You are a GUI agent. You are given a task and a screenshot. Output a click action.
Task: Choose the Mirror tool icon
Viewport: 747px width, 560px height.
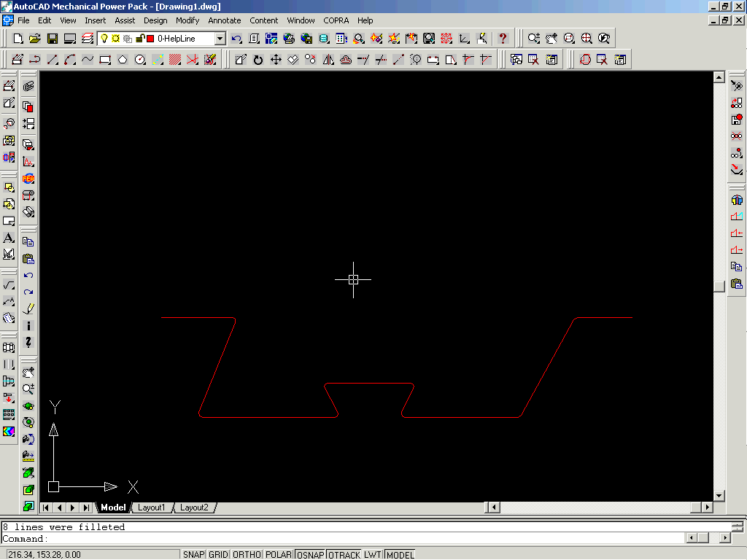[x=328, y=60]
